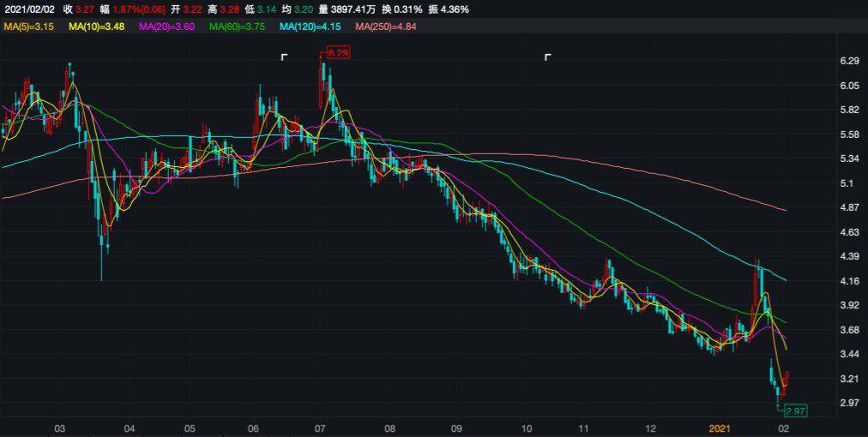The width and height of the screenshot is (868, 437).
Task: Click the MA(5)=3.15 indicator label
Action: (x=28, y=27)
